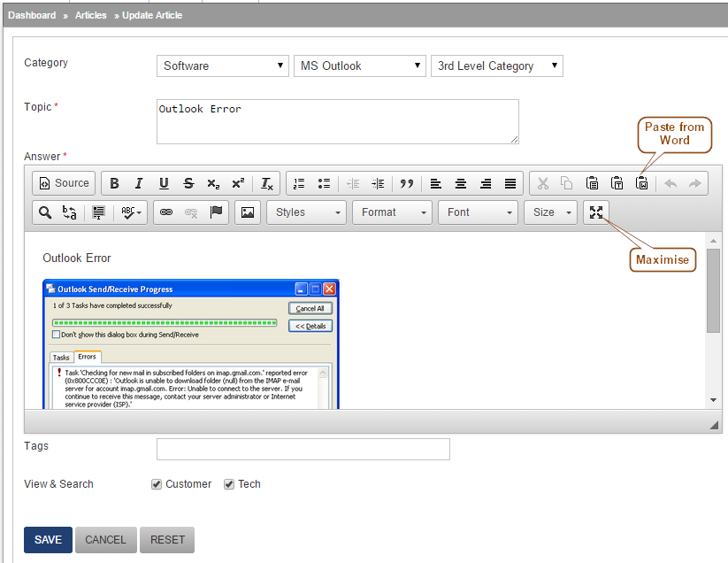Screen dimensions: 728x563
Task: Decrease the indent
Action: pyautogui.click(x=353, y=183)
